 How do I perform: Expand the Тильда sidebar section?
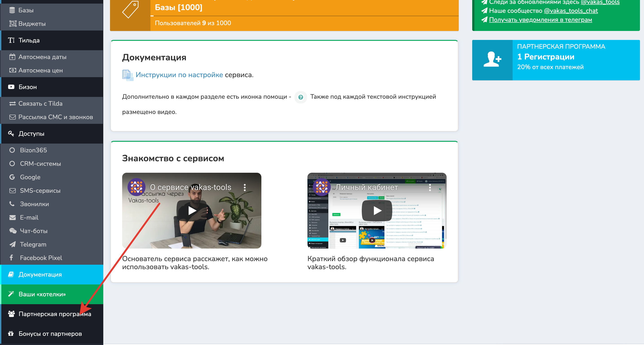(x=29, y=40)
